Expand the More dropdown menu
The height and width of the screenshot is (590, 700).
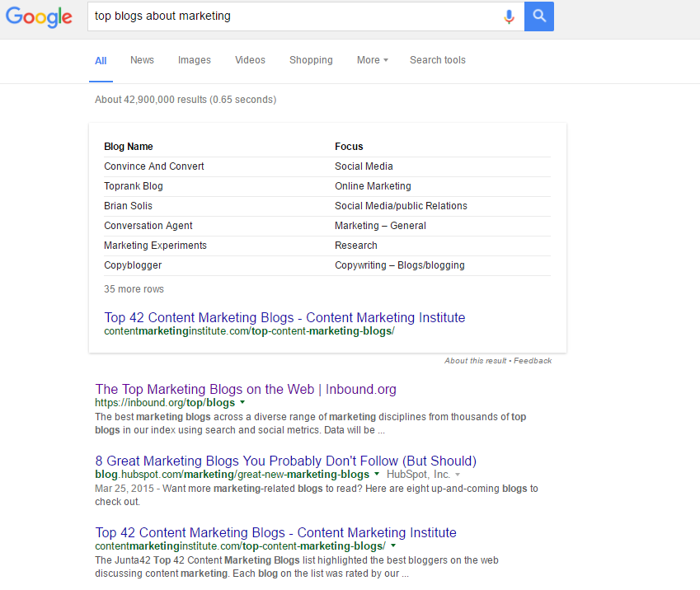(x=373, y=60)
